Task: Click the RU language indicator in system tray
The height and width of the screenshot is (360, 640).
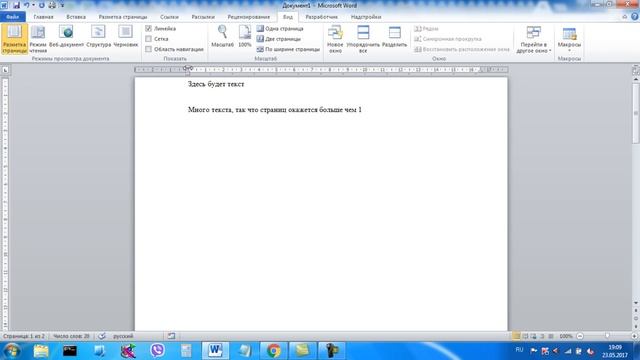Action: (x=519, y=350)
